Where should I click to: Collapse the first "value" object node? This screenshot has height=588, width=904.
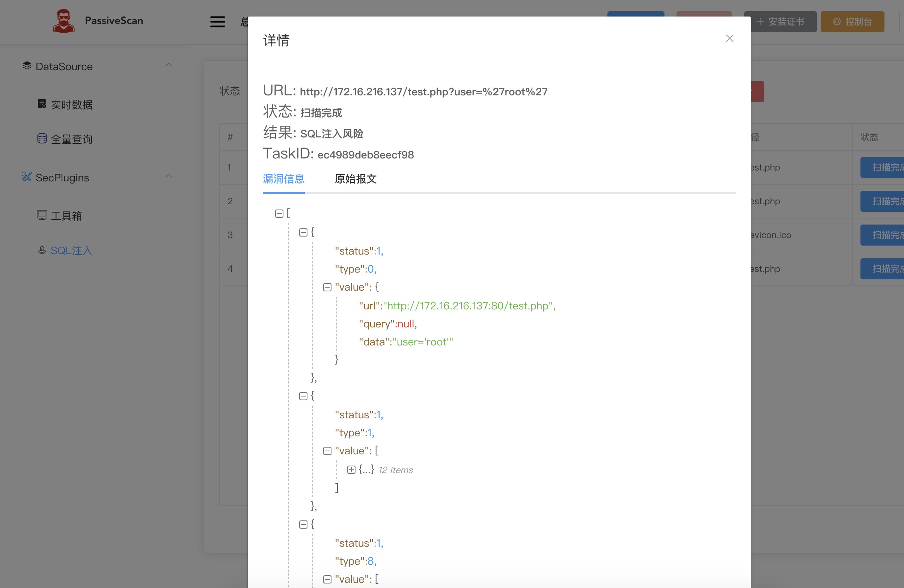point(327,287)
